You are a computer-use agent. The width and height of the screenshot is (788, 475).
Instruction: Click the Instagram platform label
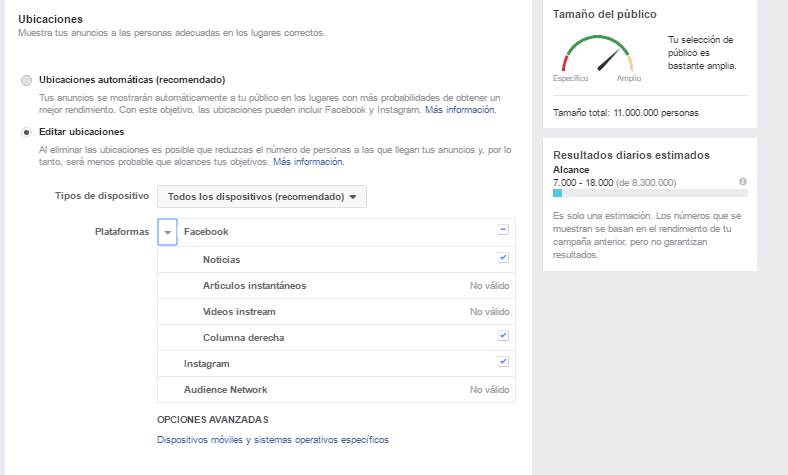(x=207, y=363)
